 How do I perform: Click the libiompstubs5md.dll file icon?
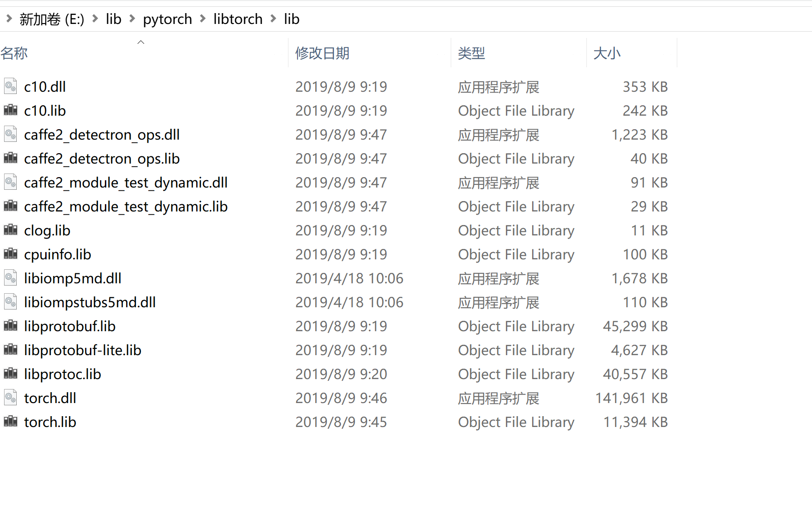[10, 301]
